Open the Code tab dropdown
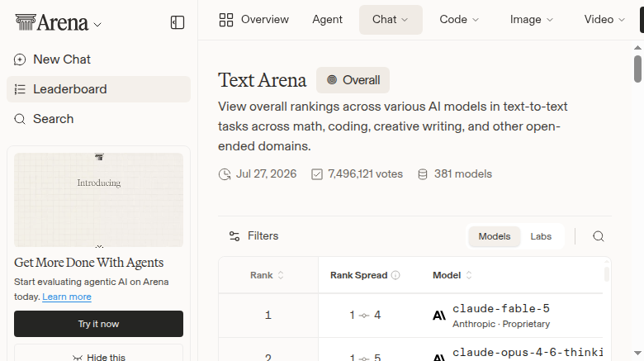The width and height of the screenshot is (644, 361). pos(459,20)
